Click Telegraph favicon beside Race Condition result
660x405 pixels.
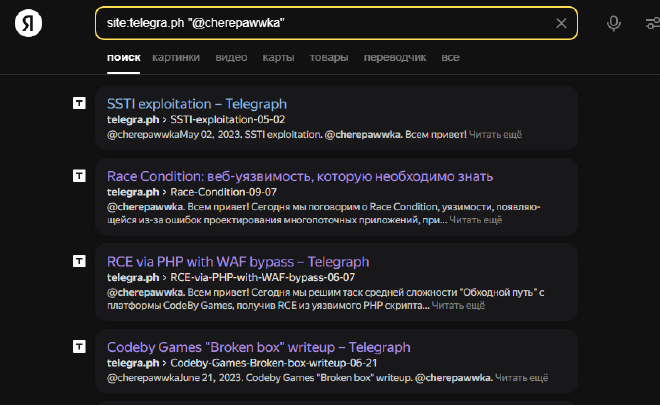click(x=79, y=176)
